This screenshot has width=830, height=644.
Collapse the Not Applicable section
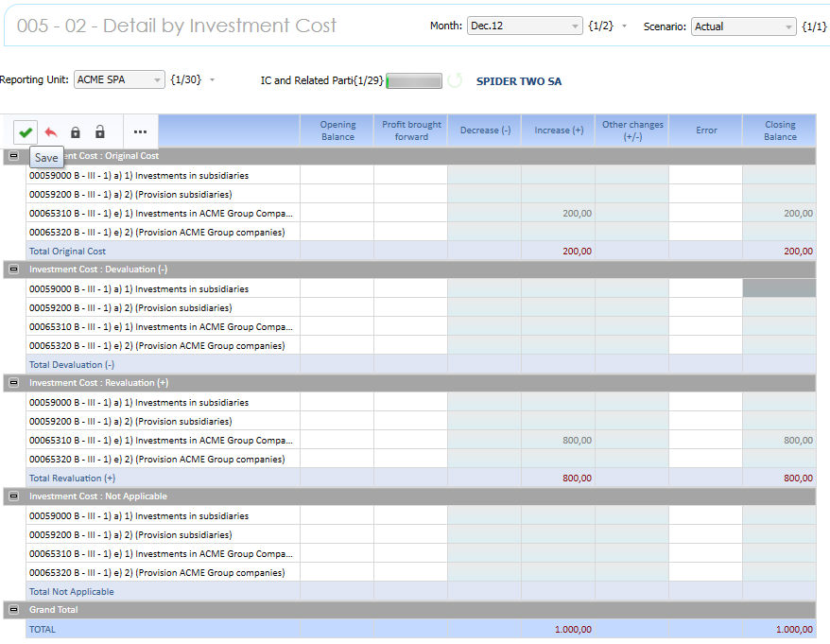point(14,496)
